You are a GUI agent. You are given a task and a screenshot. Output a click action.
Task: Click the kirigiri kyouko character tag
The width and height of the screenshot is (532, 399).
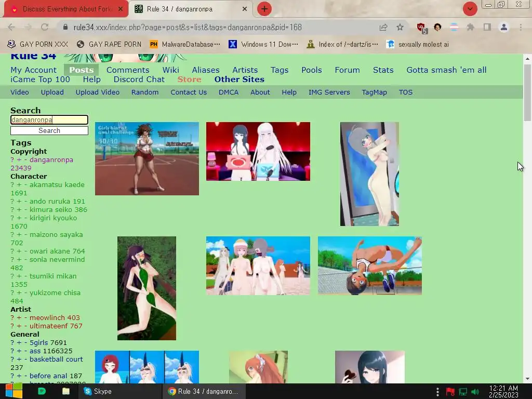[x=54, y=218]
